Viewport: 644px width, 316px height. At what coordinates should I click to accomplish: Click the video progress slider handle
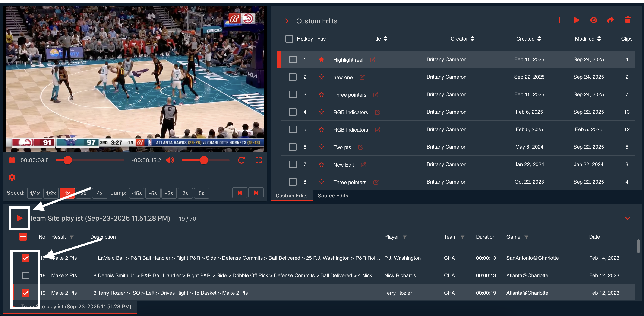(x=67, y=160)
